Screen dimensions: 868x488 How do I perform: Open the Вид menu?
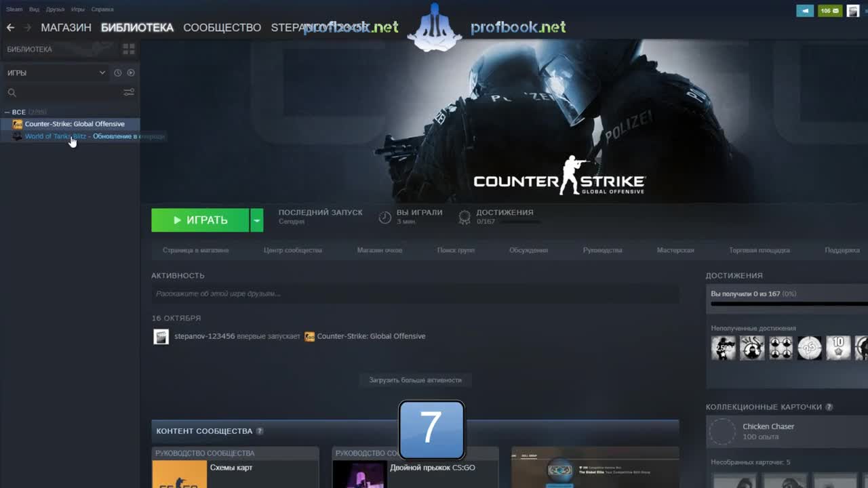pos(34,9)
